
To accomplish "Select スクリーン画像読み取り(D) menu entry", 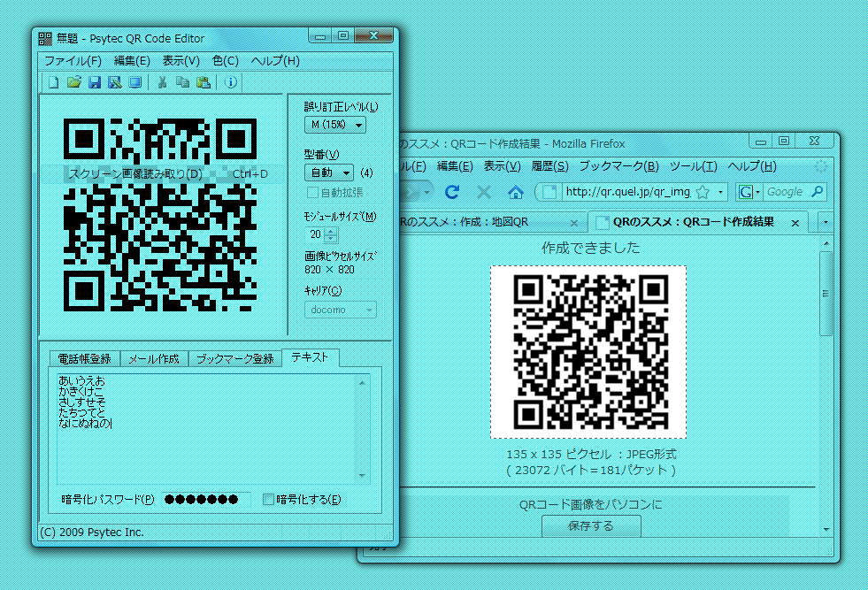I will [x=164, y=173].
